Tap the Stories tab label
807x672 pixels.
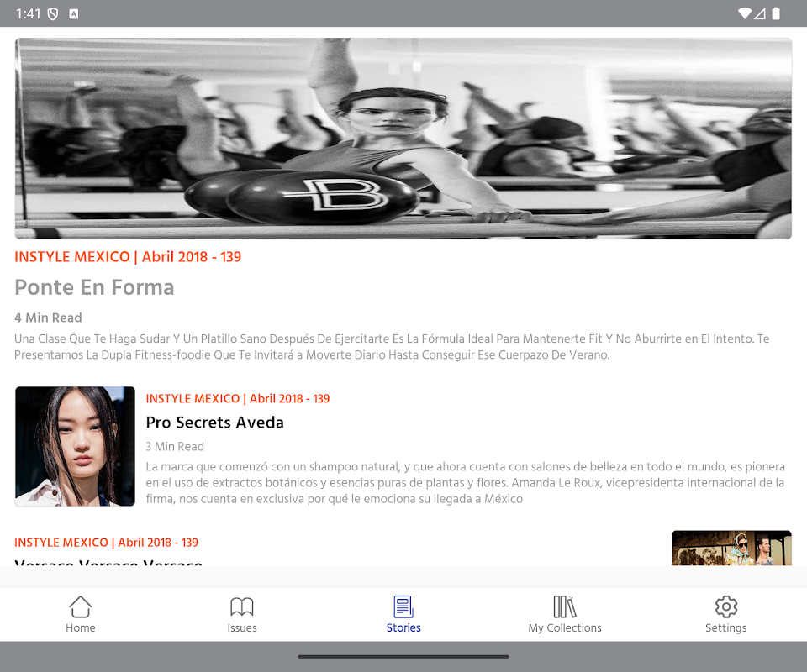403,627
